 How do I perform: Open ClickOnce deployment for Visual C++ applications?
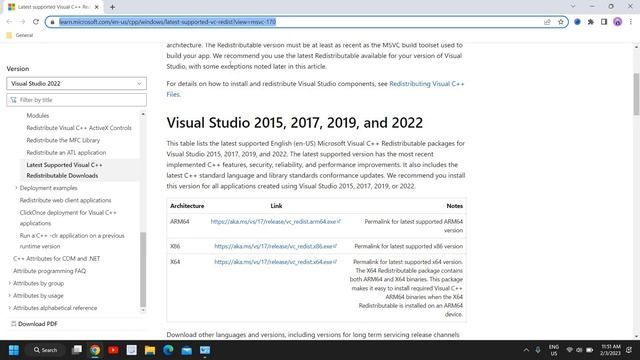click(68, 218)
